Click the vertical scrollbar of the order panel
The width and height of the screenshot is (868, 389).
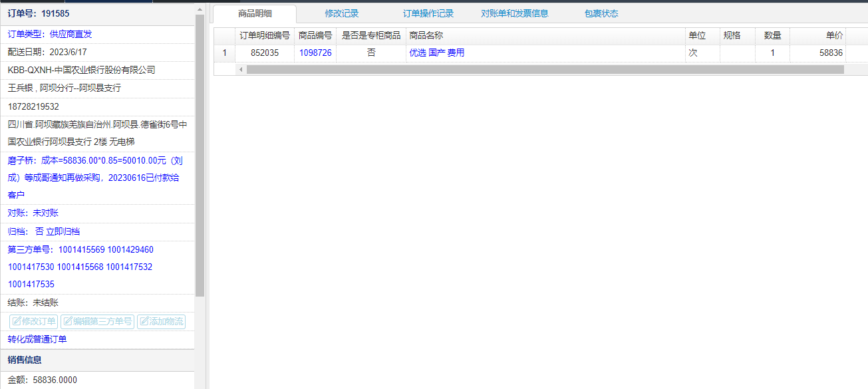click(x=200, y=155)
